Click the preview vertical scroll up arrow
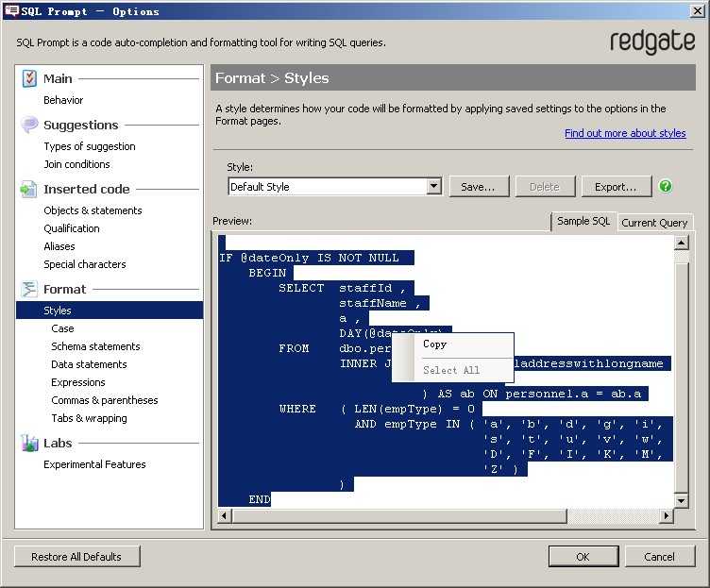This screenshot has height=588, width=710. tap(681, 244)
